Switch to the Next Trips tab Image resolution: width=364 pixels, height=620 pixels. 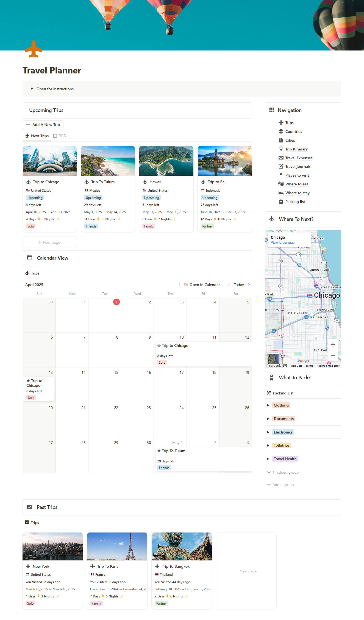pos(37,136)
